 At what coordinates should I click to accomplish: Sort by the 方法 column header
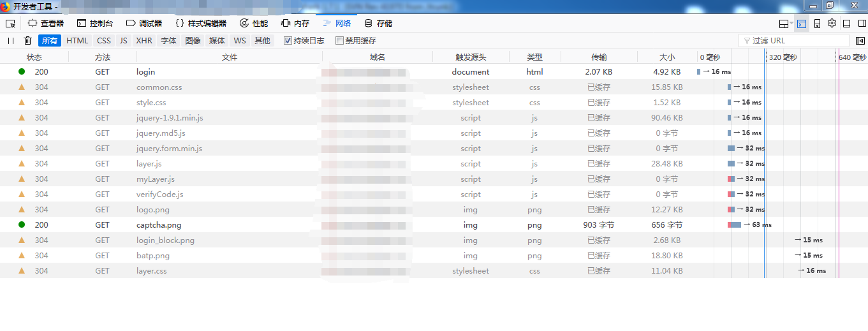click(103, 57)
